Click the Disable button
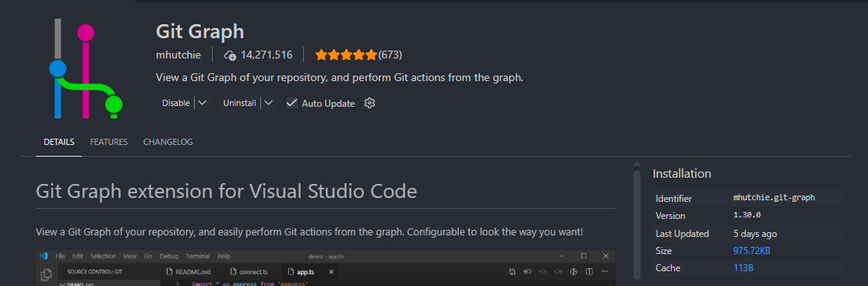The width and height of the screenshot is (868, 286). click(176, 103)
